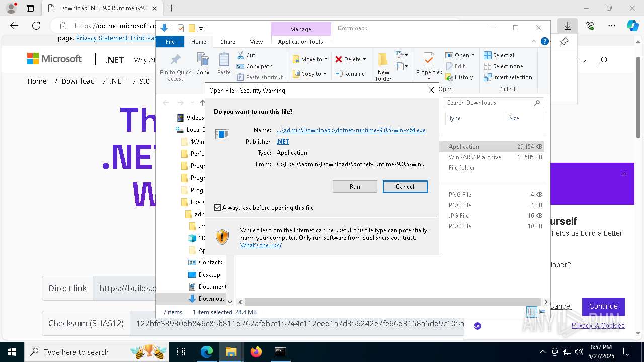644x362 pixels.
Task: Open the Properties ribbon icon
Action: coord(429,60)
